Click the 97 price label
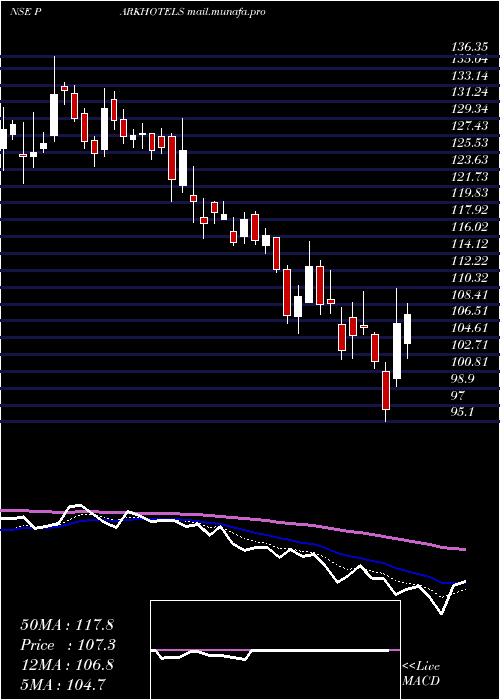 [458, 396]
